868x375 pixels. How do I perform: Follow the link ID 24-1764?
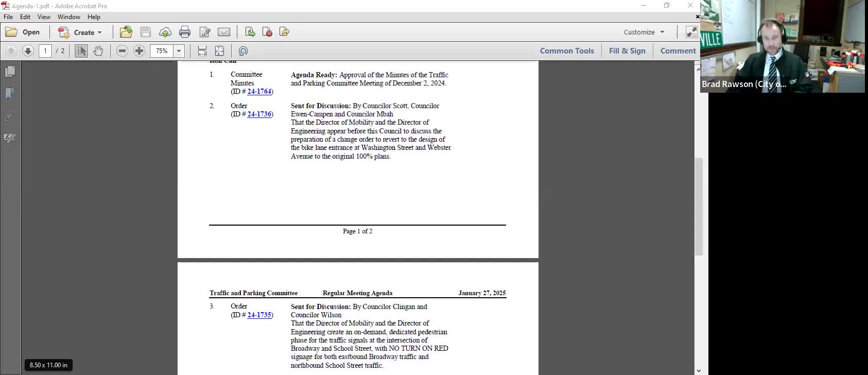(259, 91)
